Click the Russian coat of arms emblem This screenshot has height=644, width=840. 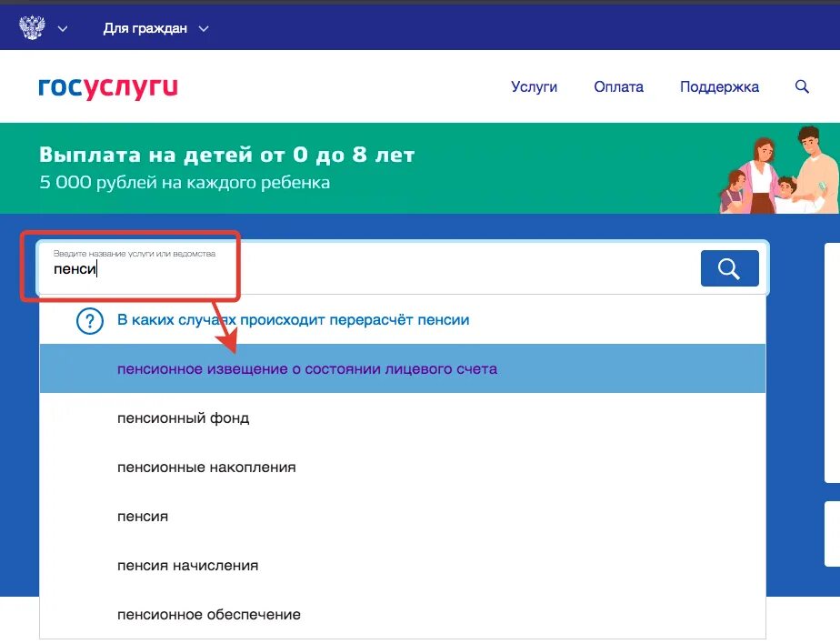32,27
